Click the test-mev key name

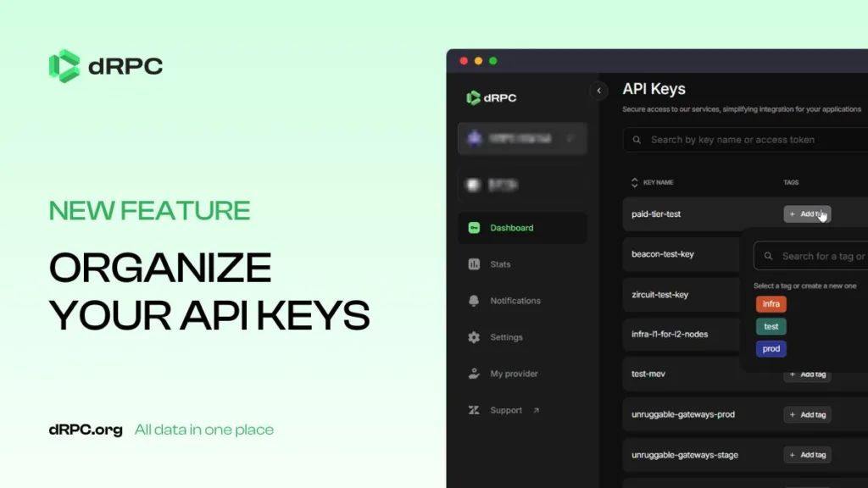(x=648, y=374)
